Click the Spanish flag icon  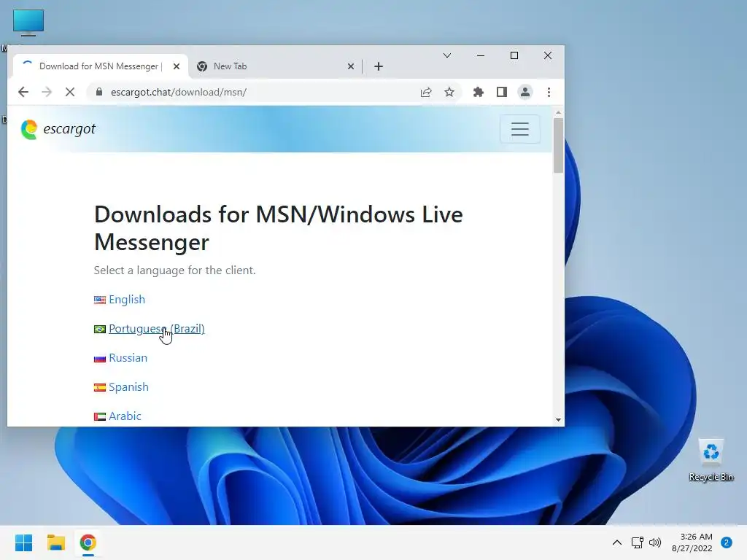coord(99,388)
